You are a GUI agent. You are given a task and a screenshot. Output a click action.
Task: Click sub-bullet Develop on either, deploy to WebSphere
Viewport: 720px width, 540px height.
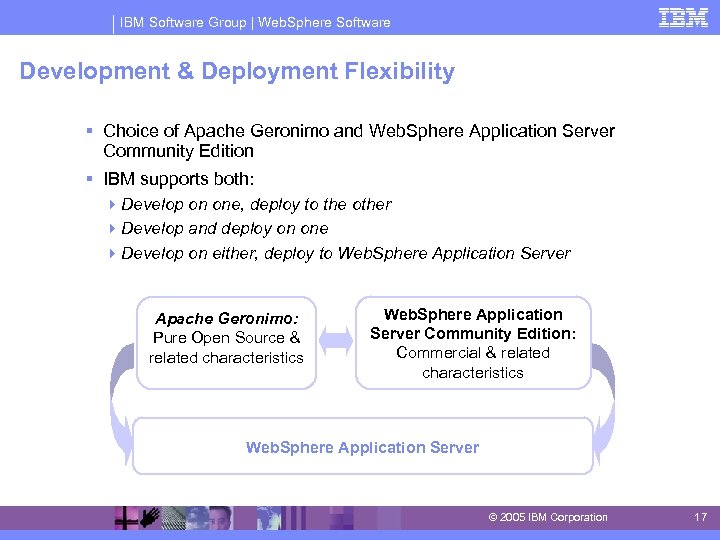346,253
